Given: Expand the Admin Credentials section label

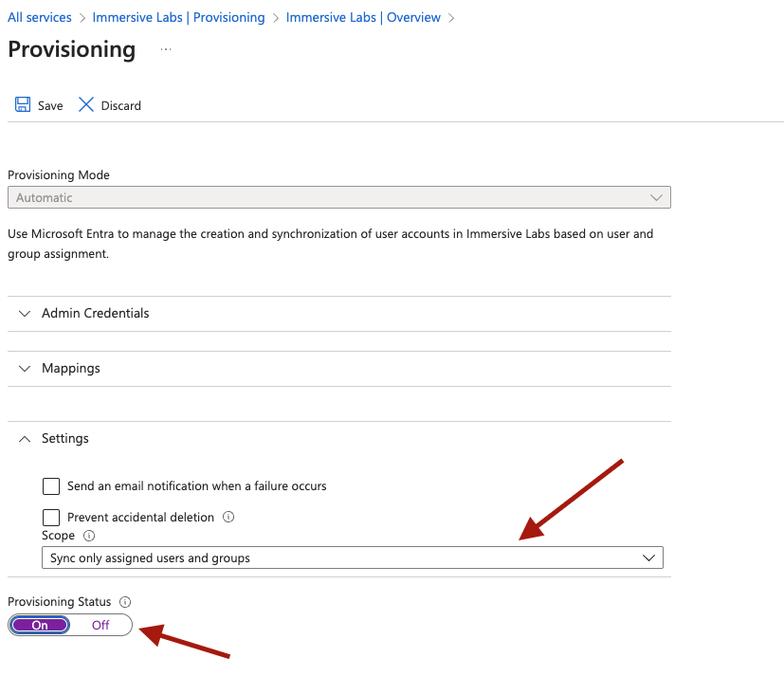Looking at the screenshot, I should tap(96, 314).
